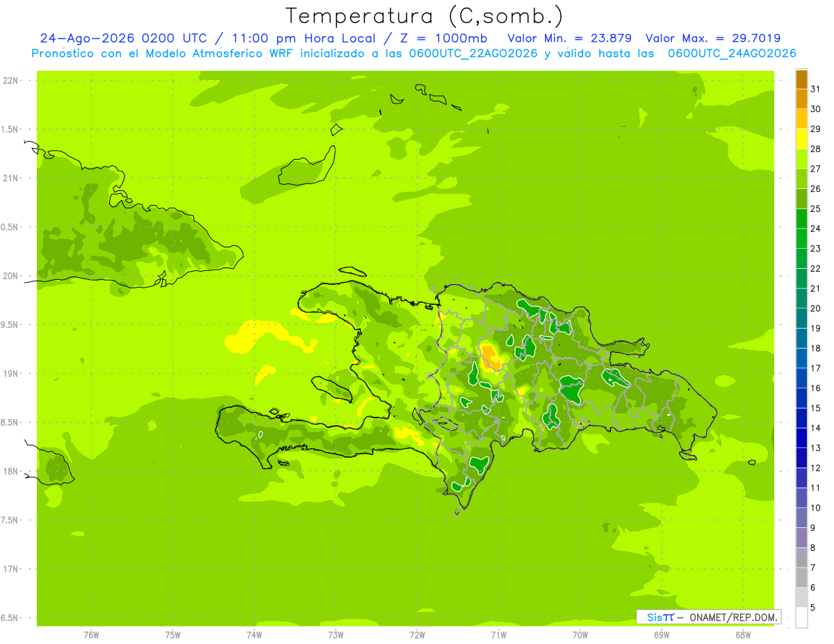Click the "0600UTC_24AGO2026" valid-until time
This screenshot has width=834, height=644.
pos(732,53)
